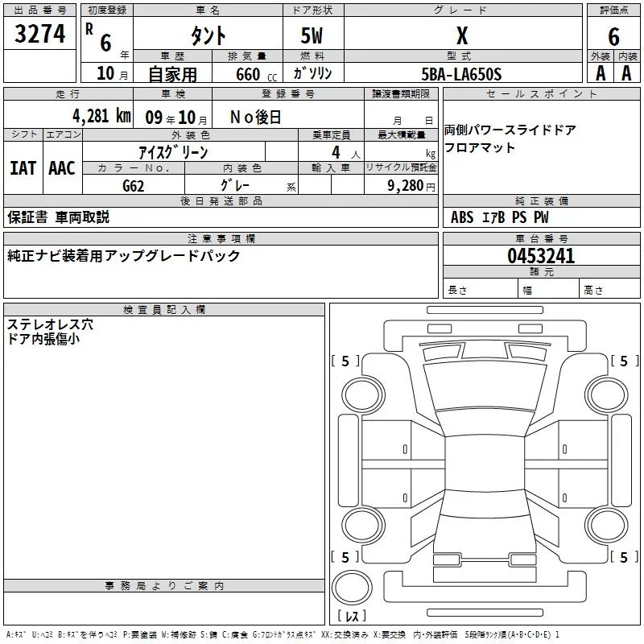The image size is (644, 644).
Task: Click seating capacity 4 人
Action: (x=346, y=153)
